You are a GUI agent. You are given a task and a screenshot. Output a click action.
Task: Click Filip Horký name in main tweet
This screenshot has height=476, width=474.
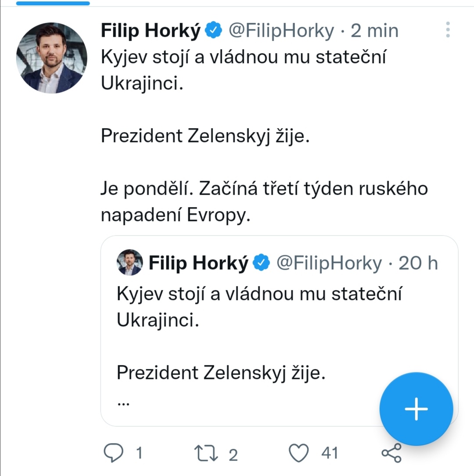click(151, 31)
